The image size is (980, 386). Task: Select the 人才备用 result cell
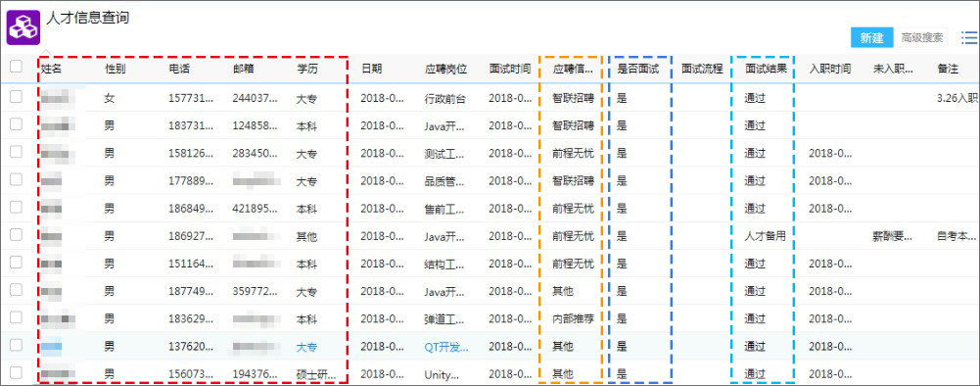765,236
